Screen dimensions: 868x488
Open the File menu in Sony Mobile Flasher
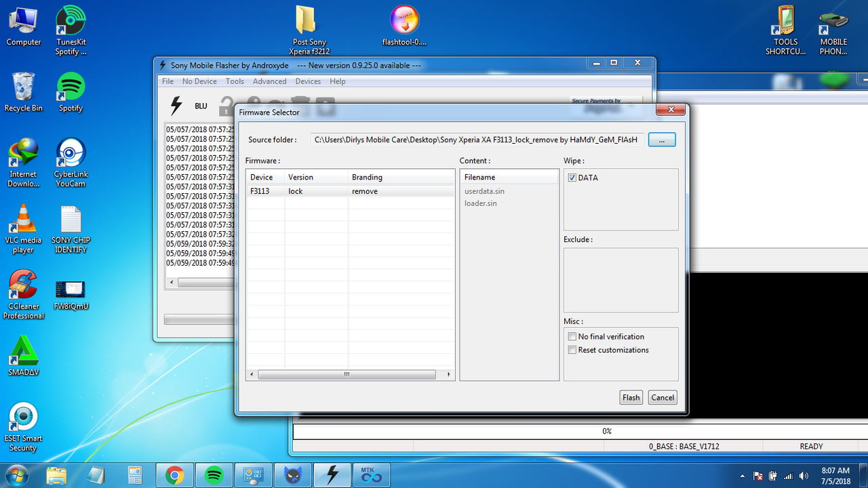(x=167, y=81)
